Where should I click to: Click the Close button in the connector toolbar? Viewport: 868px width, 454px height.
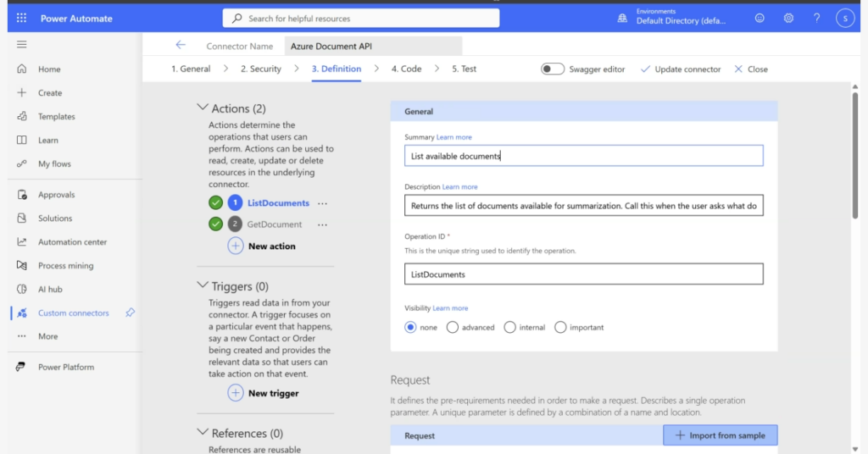click(751, 69)
